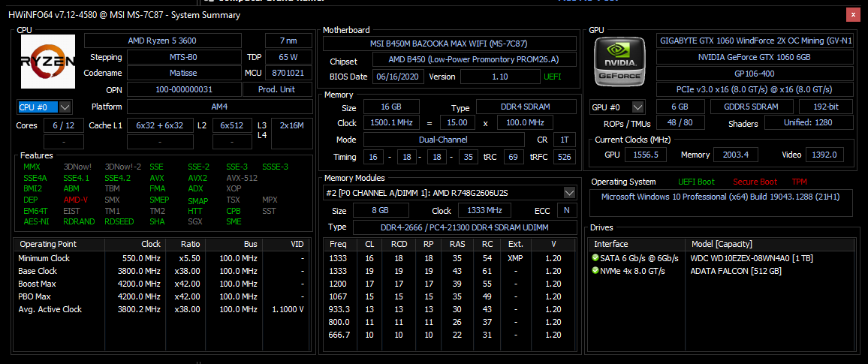Click the AM4 platform field

click(x=220, y=107)
